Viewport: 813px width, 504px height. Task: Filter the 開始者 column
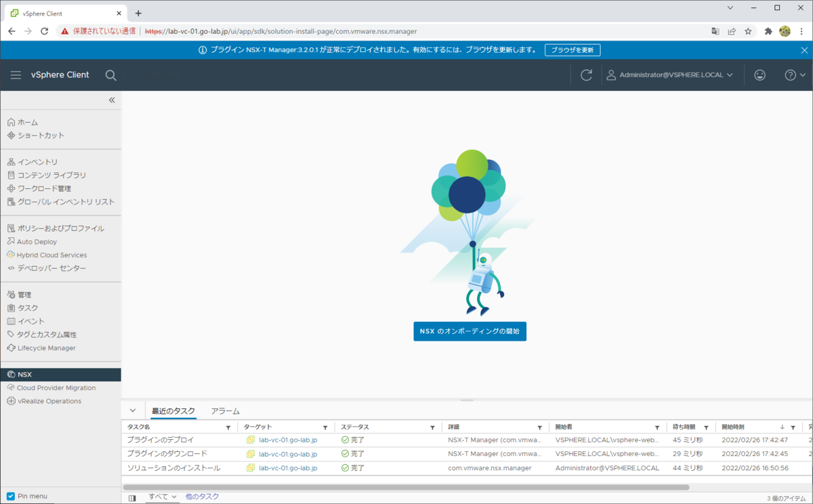pos(657,427)
